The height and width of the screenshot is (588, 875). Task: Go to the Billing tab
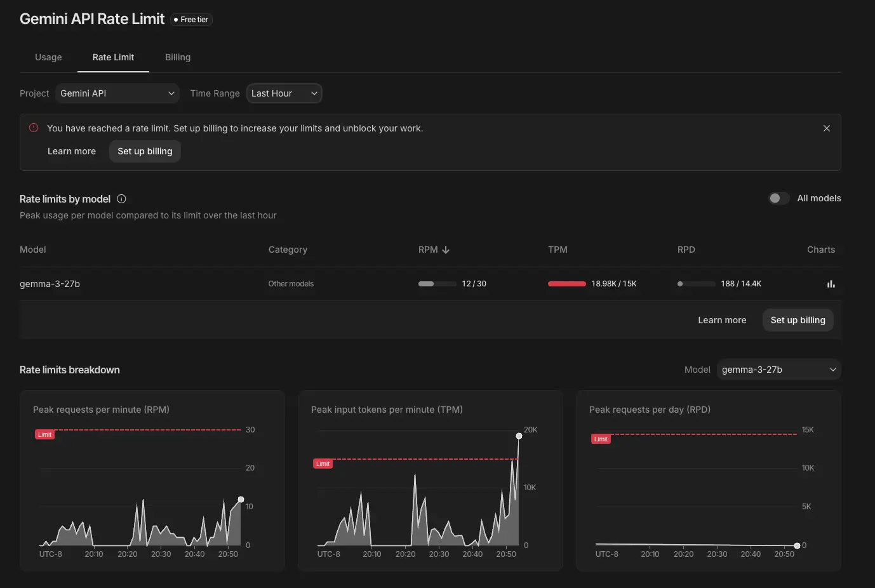[x=178, y=57]
